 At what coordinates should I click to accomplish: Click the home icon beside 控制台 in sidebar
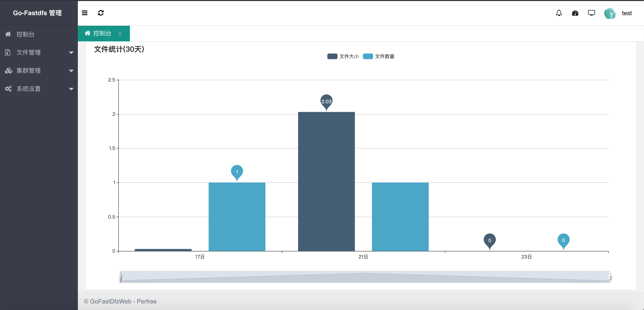(x=8, y=34)
